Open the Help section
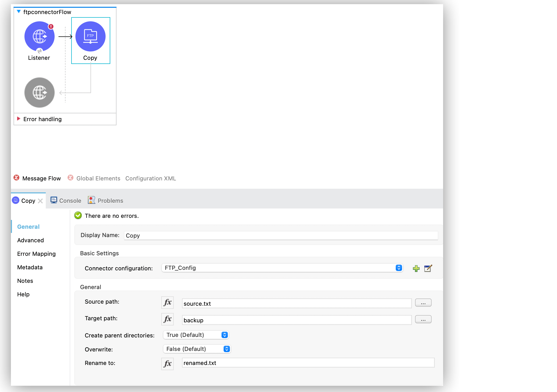This screenshot has height=392, width=557. [x=23, y=294]
